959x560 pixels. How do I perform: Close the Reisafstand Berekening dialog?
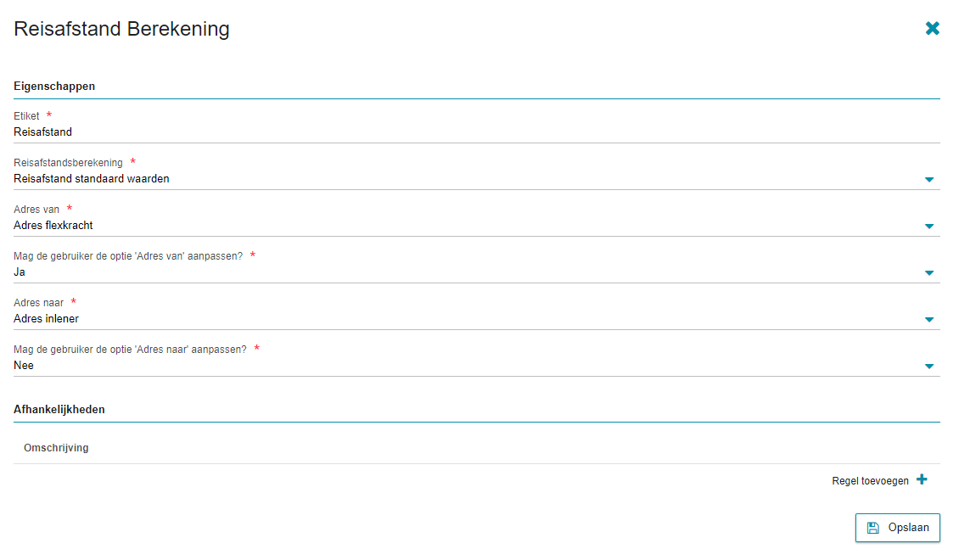point(932,28)
